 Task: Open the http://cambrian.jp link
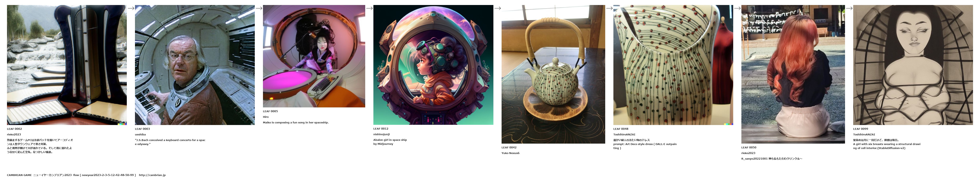coord(152,175)
